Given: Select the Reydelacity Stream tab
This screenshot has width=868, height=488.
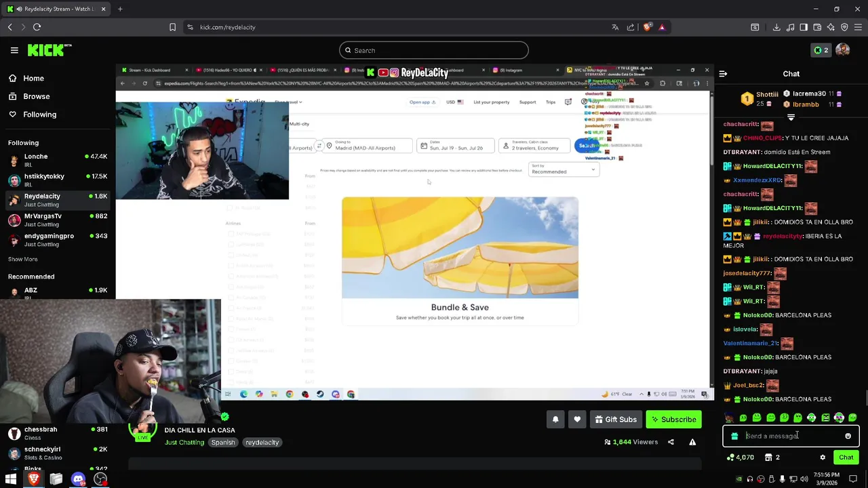Looking at the screenshot, I should 56,9.
